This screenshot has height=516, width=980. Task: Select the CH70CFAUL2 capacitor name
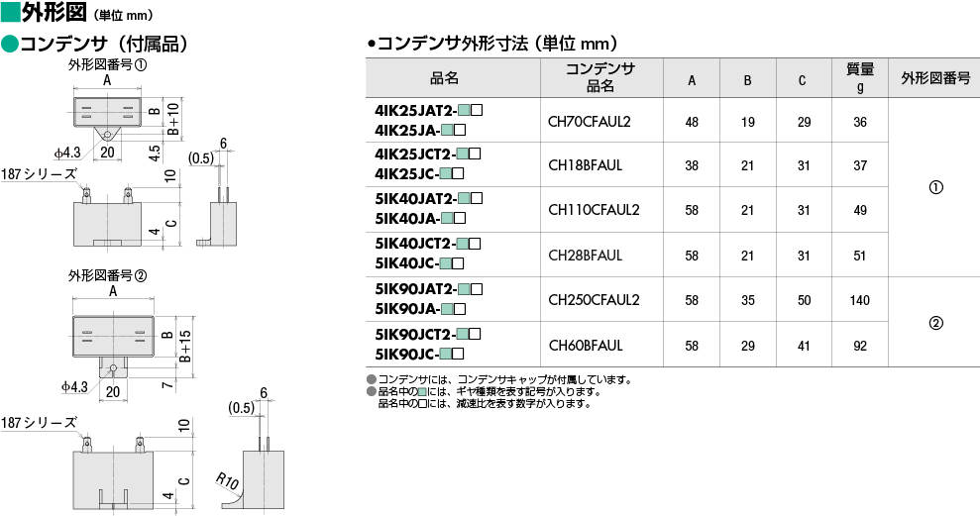[589, 122]
